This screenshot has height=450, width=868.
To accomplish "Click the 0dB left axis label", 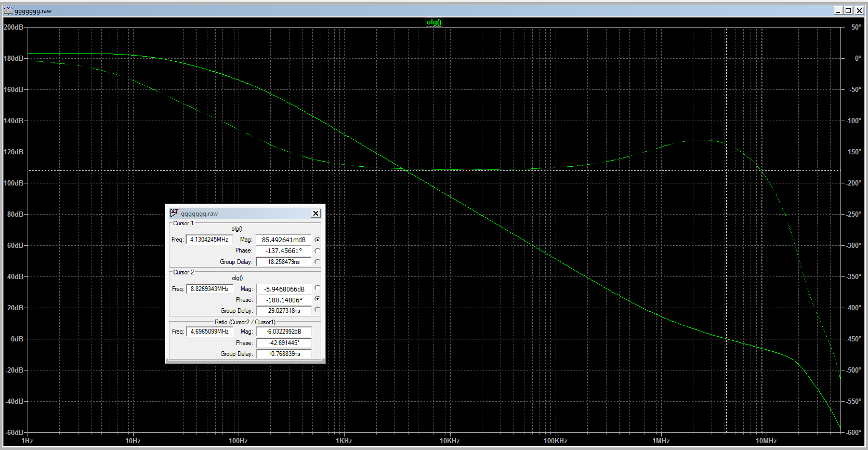I will (17, 339).
